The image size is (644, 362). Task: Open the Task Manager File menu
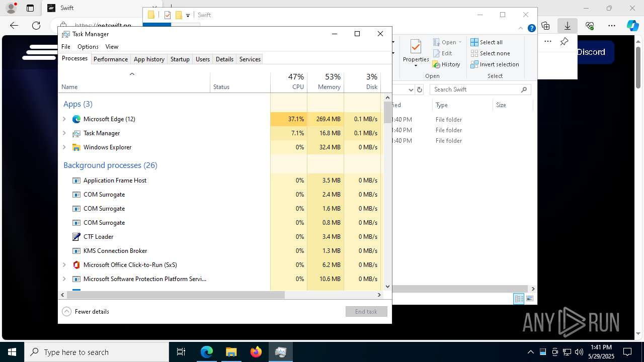[x=66, y=47]
